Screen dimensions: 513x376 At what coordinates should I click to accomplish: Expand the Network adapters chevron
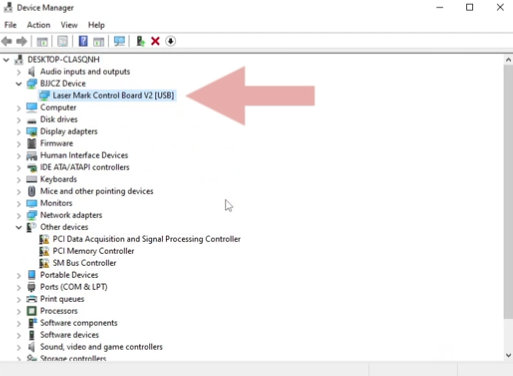click(19, 216)
